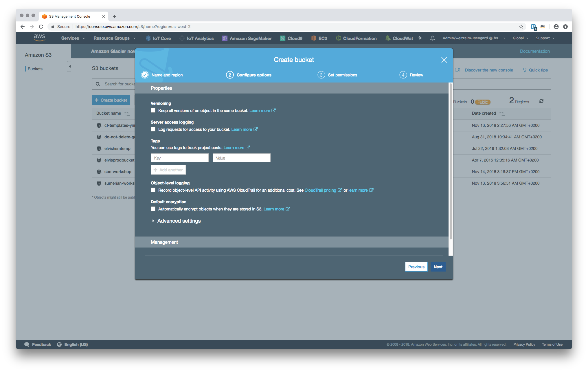
Task: Close the Create bucket dialog
Action: point(444,60)
